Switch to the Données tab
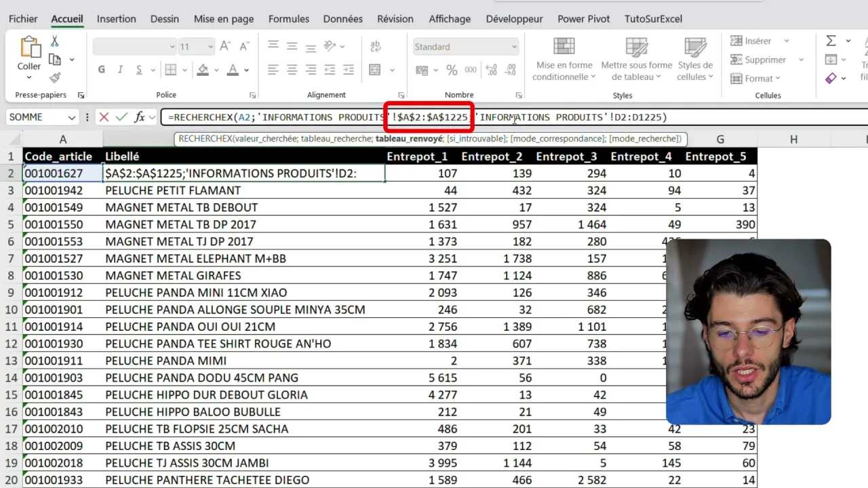This screenshot has width=868, height=488. click(x=343, y=19)
